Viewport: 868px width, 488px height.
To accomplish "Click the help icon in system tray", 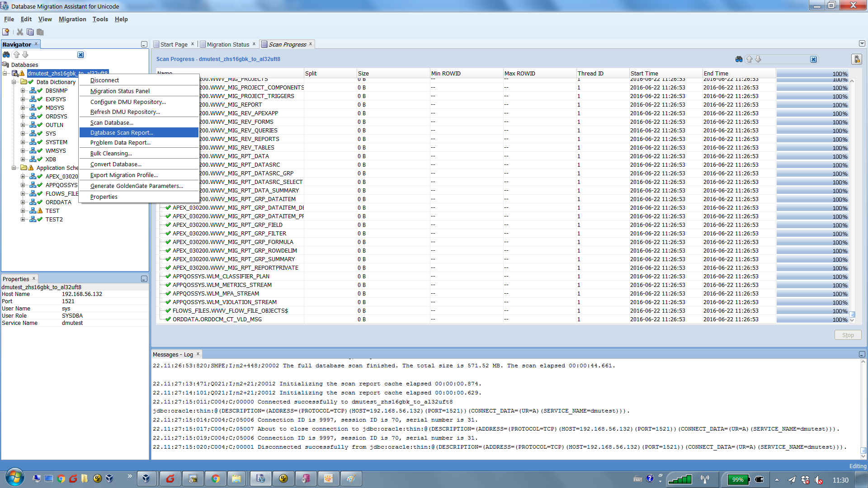I will coord(650,479).
